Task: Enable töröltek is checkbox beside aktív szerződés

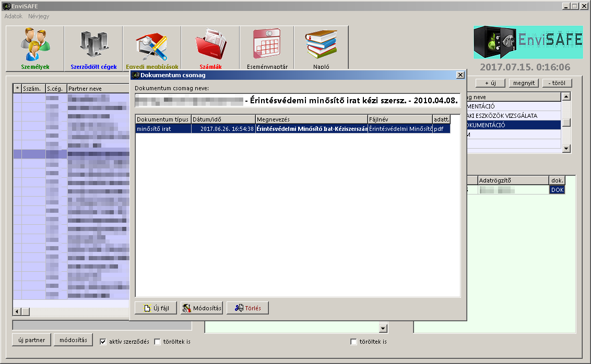Action: (157, 342)
